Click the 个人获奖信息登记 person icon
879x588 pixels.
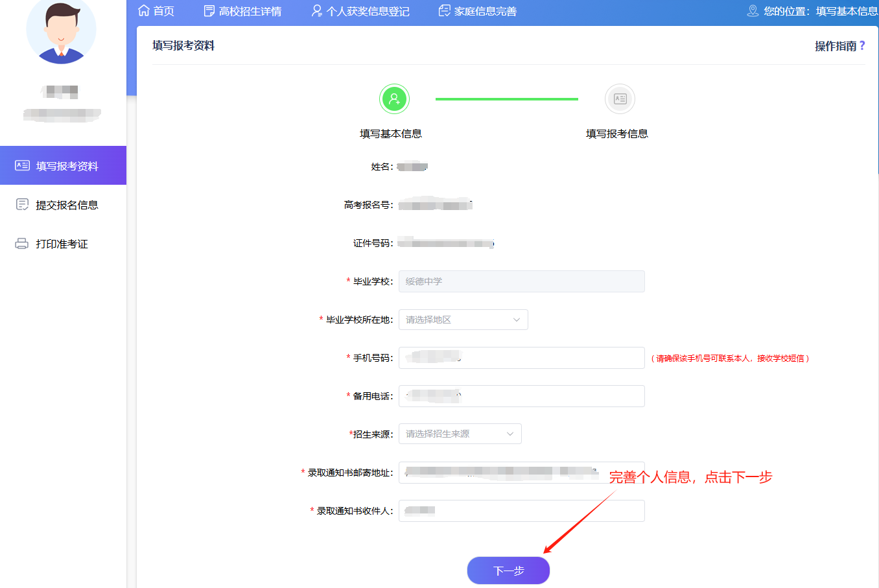tap(316, 11)
